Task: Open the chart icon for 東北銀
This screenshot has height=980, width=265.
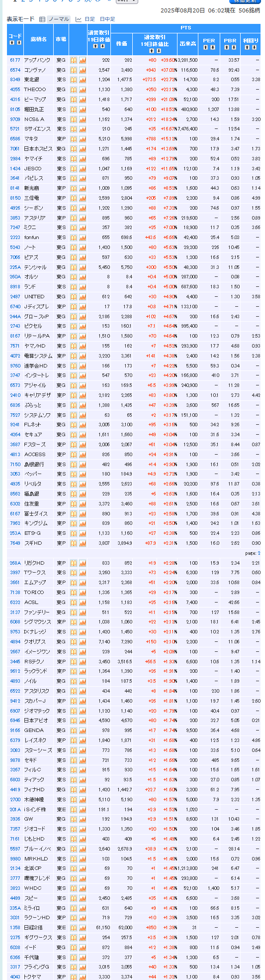Action: click(x=83, y=80)
